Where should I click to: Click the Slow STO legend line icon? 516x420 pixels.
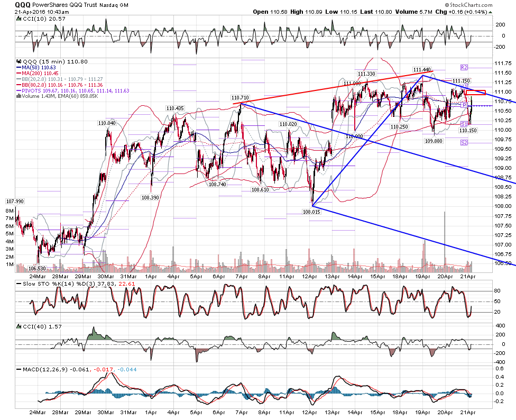pyautogui.click(x=19, y=284)
